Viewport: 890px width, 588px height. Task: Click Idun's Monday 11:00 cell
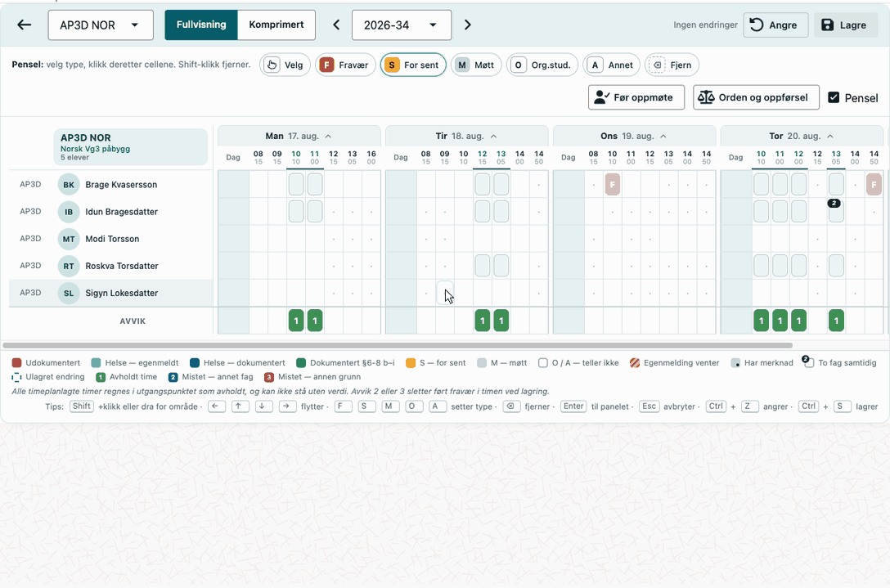pos(315,211)
